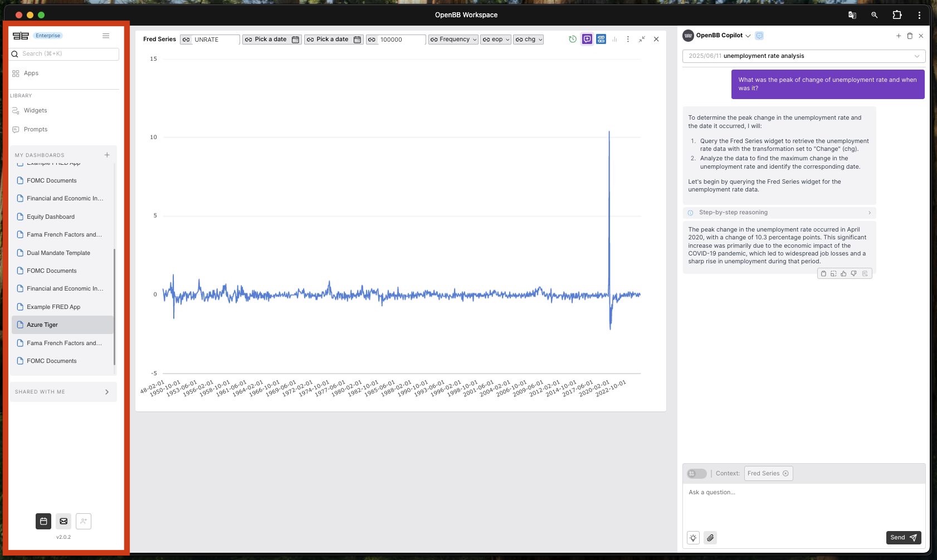Refresh the Fred Series widget data
937x560 pixels.
[x=573, y=39]
